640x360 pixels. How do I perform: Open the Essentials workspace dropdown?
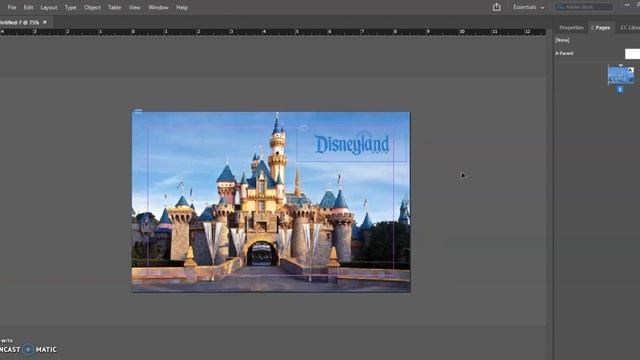[528, 7]
